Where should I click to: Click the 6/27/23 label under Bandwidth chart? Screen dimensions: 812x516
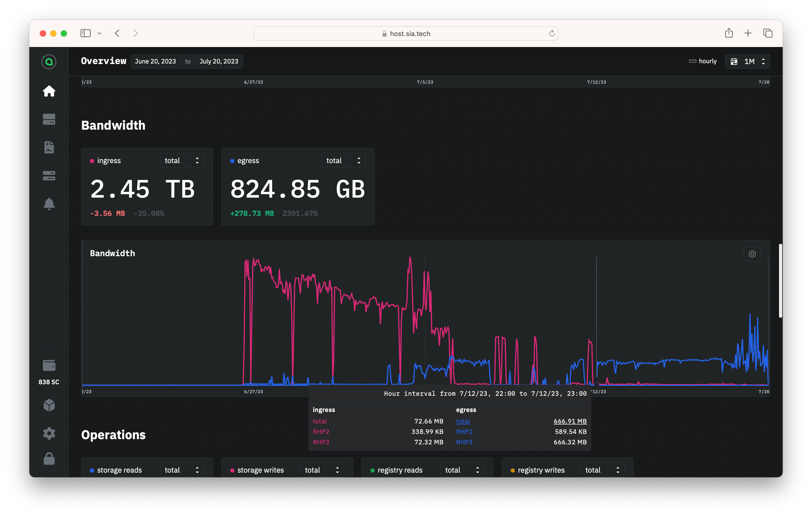[253, 392]
